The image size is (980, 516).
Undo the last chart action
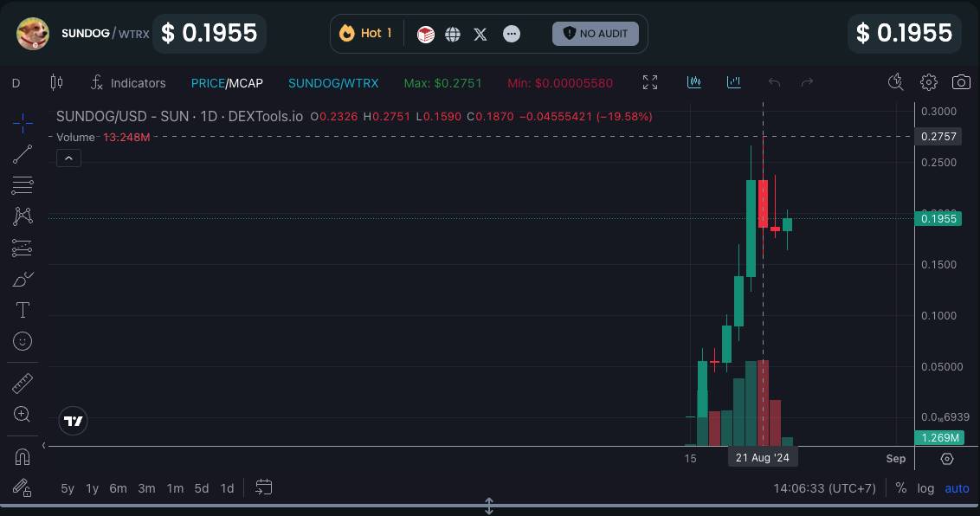774,82
